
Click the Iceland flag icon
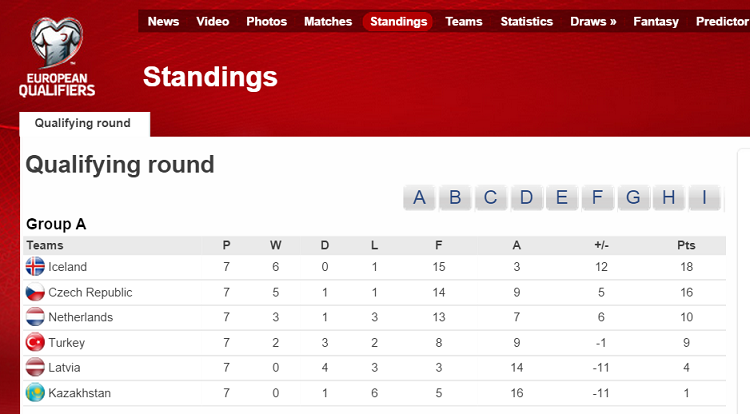pos(36,267)
